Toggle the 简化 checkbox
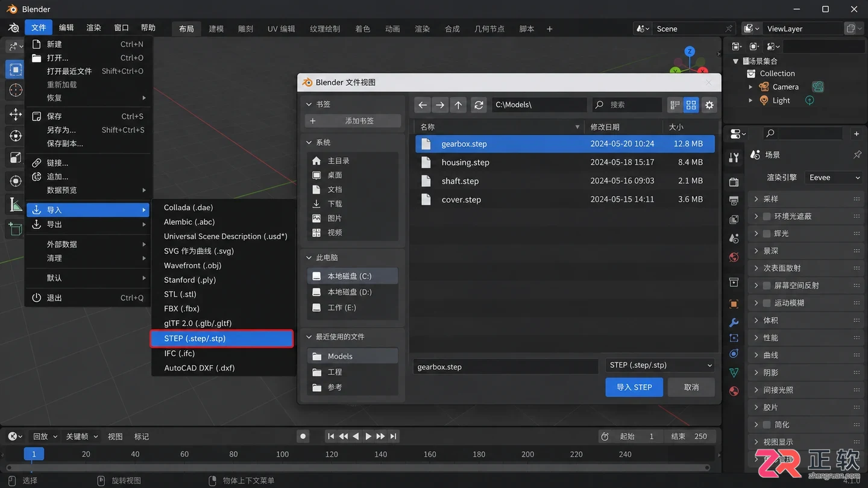This screenshot has height=488, width=868. (x=767, y=425)
